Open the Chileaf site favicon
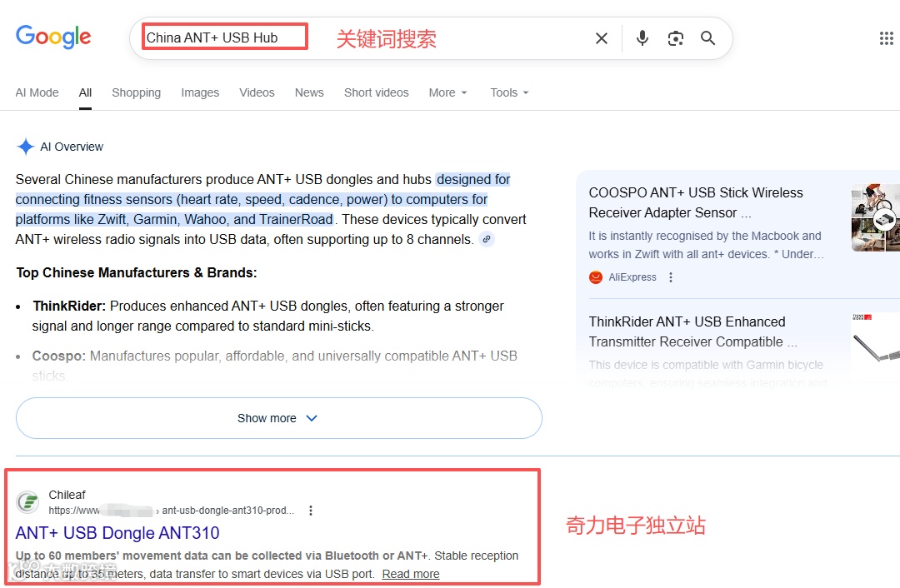This screenshot has height=588, width=900. (x=27, y=502)
